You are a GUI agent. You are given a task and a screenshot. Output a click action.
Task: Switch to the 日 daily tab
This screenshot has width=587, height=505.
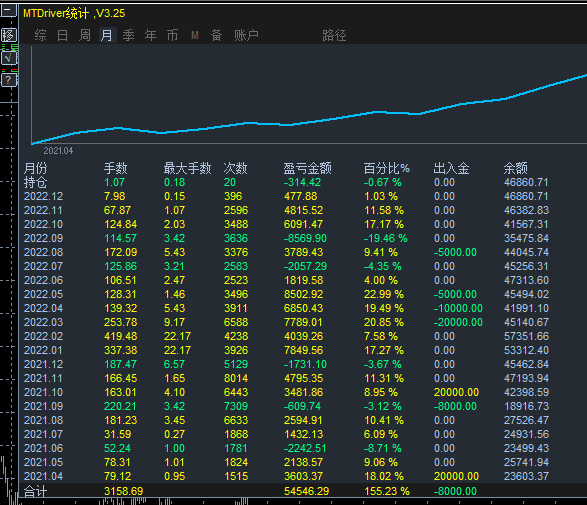[63, 35]
